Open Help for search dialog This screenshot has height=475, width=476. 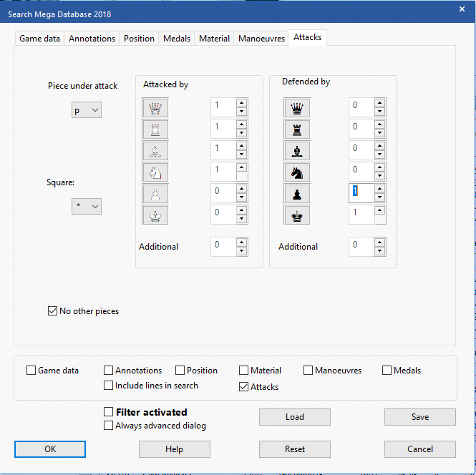coord(174,449)
